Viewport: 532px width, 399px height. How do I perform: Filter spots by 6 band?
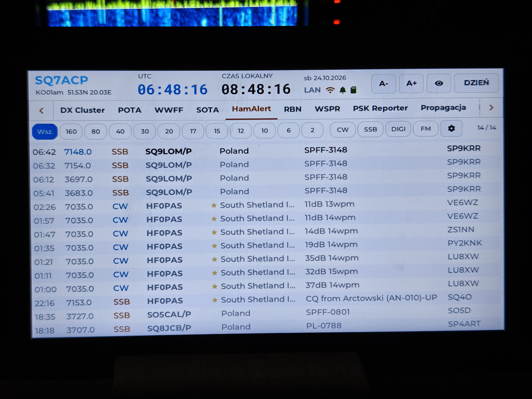[x=289, y=130]
